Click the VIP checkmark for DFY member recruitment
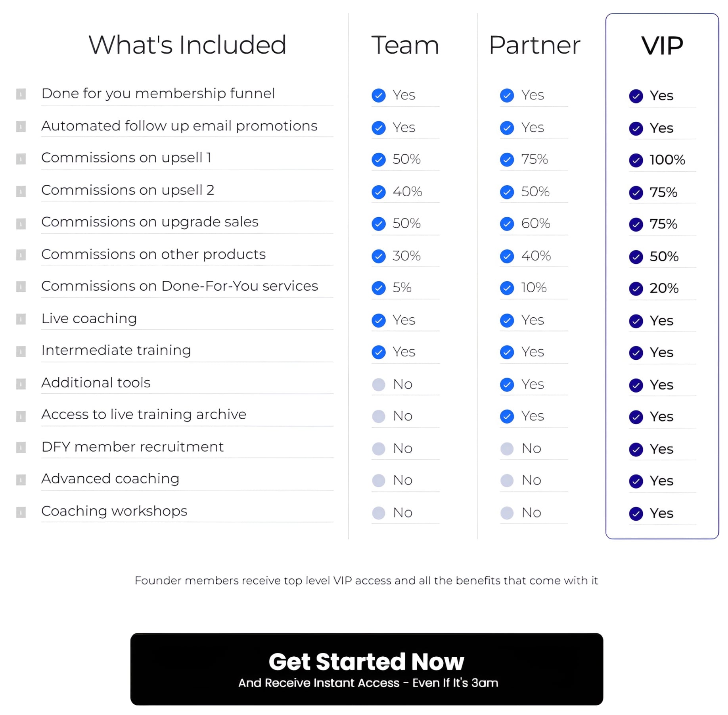 pos(636,449)
